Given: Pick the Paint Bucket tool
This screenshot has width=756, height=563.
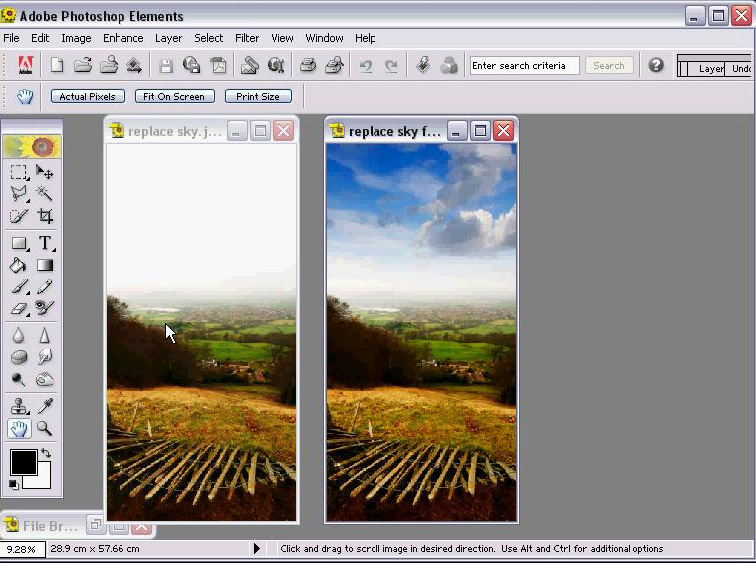Looking at the screenshot, I should [19, 265].
